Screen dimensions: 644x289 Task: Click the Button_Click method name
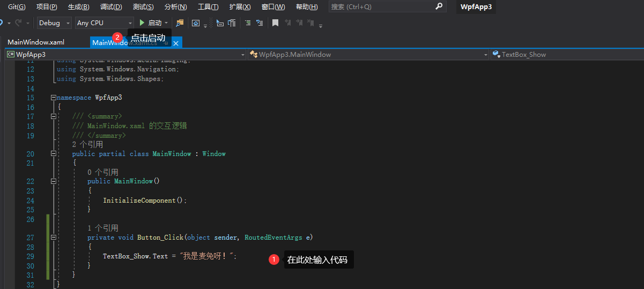tap(160, 237)
